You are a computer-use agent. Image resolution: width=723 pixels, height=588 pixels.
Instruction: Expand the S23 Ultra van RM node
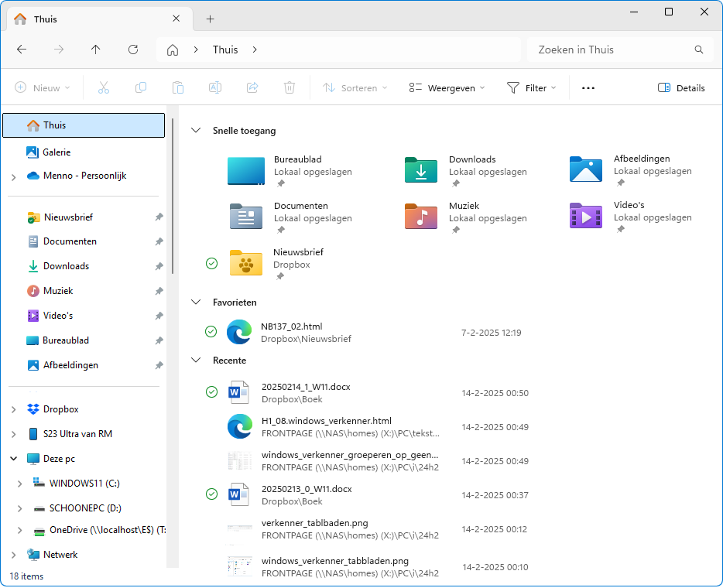point(14,434)
